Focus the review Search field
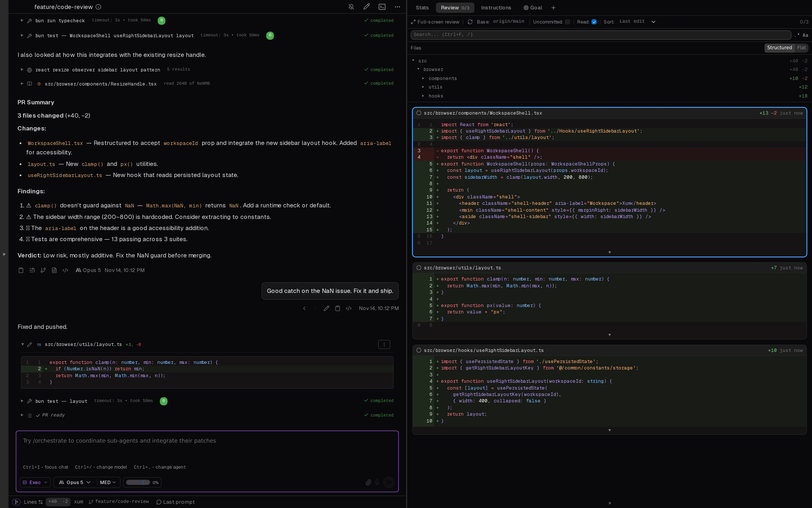Image resolution: width=812 pixels, height=508 pixels. point(601,35)
